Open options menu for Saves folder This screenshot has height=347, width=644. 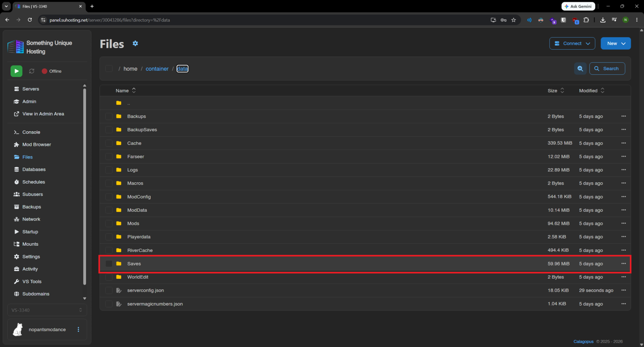click(x=624, y=264)
